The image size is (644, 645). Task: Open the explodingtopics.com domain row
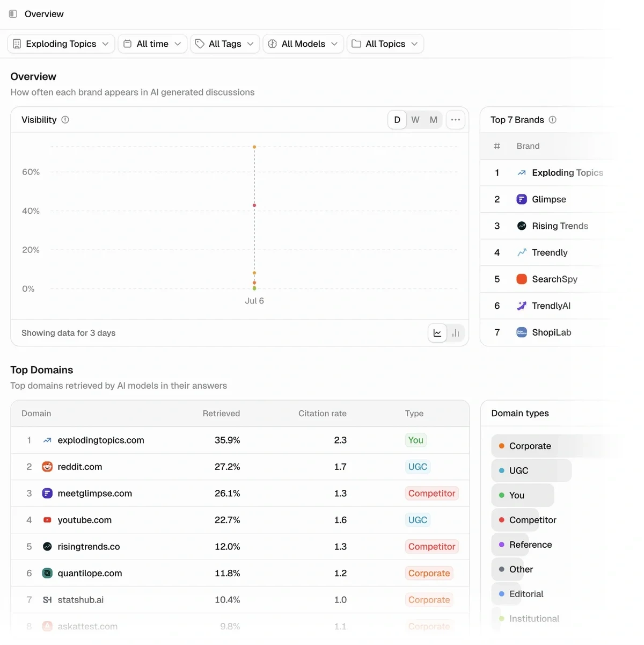(x=240, y=440)
